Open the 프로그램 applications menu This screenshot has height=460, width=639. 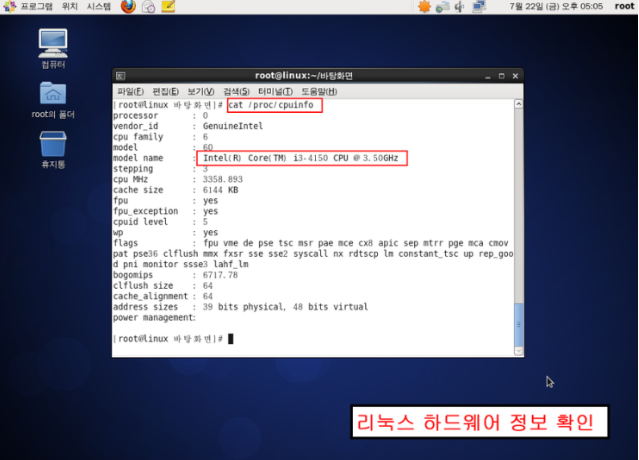(x=37, y=6)
